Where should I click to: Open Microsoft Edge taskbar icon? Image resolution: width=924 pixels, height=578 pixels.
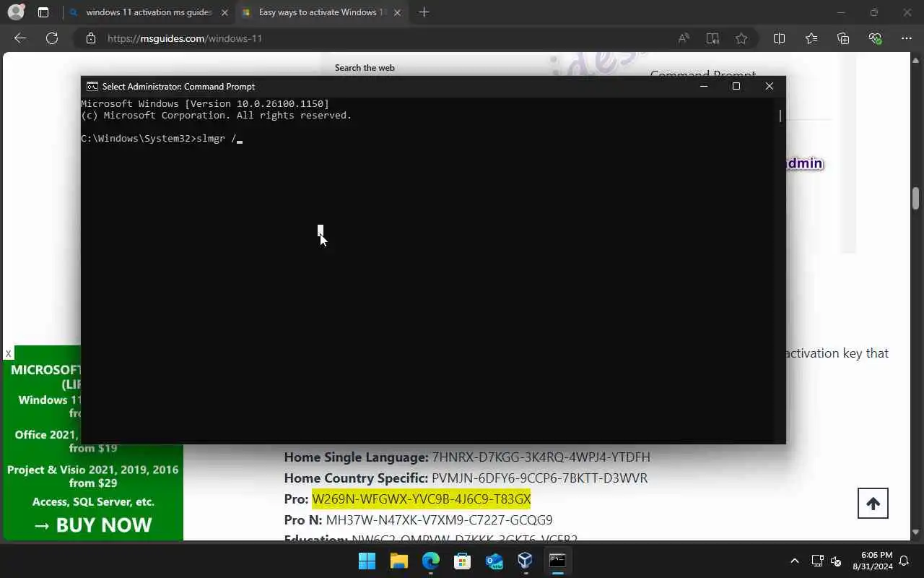tap(431, 561)
